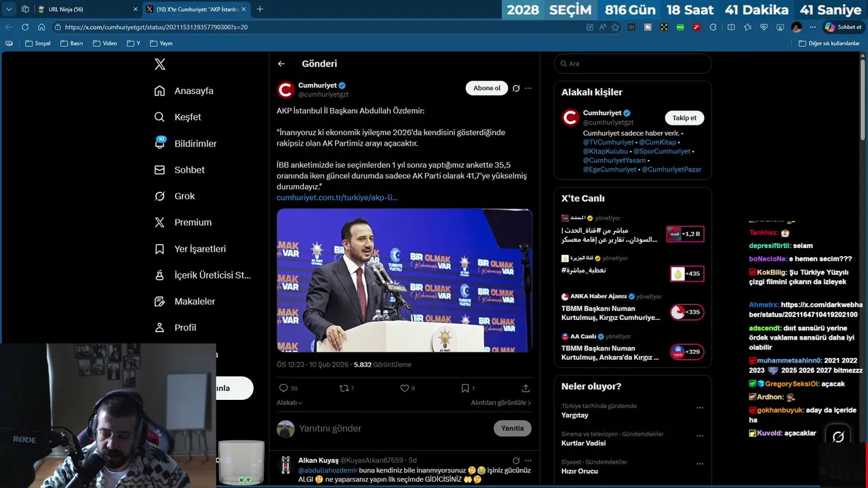
Task: Add page to favorites star icon
Action: (x=615, y=27)
